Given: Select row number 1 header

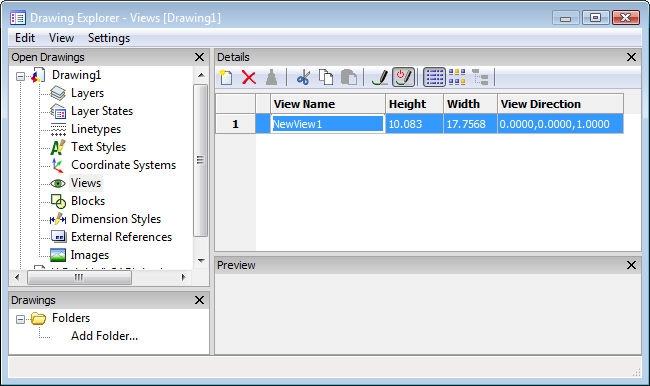Looking at the screenshot, I should click(235, 124).
